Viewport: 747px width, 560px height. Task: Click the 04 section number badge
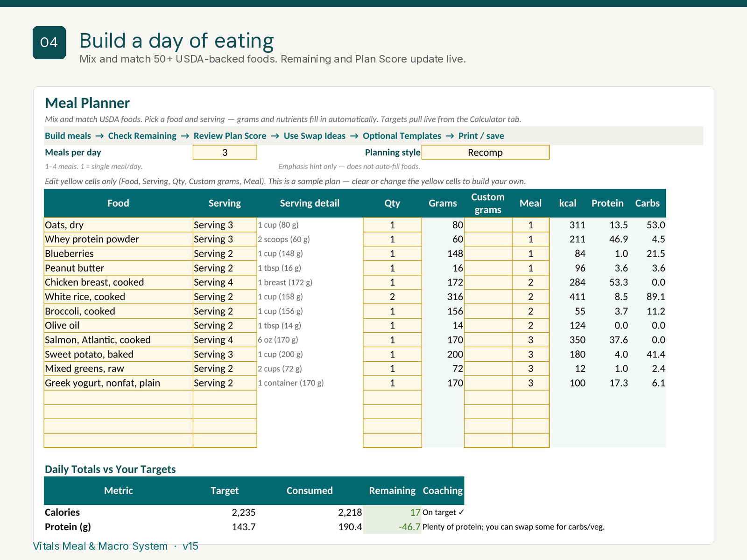49,42
